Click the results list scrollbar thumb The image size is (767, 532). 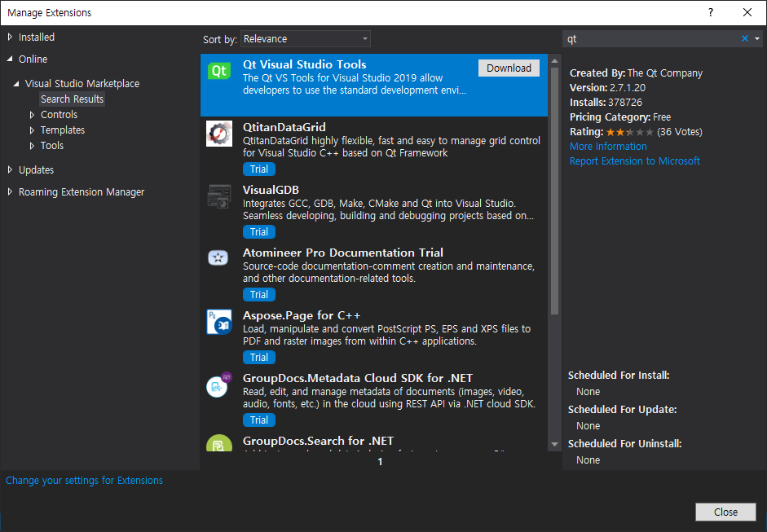point(555,191)
